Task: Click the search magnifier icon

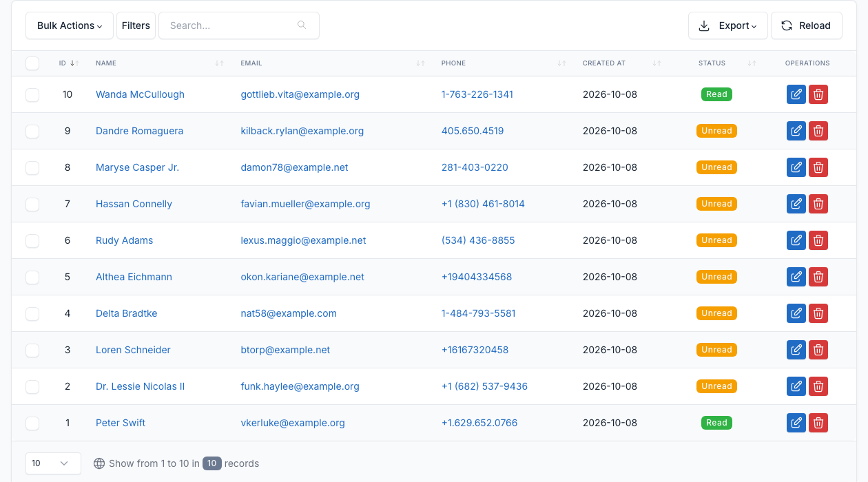Action: click(x=302, y=25)
